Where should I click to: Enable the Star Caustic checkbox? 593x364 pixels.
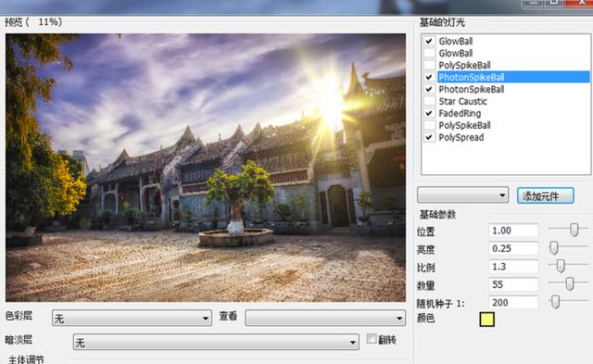point(429,101)
